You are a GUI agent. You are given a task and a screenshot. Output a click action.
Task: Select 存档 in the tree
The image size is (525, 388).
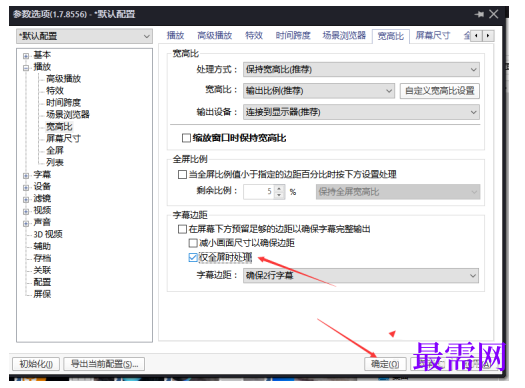pos(42,258)
